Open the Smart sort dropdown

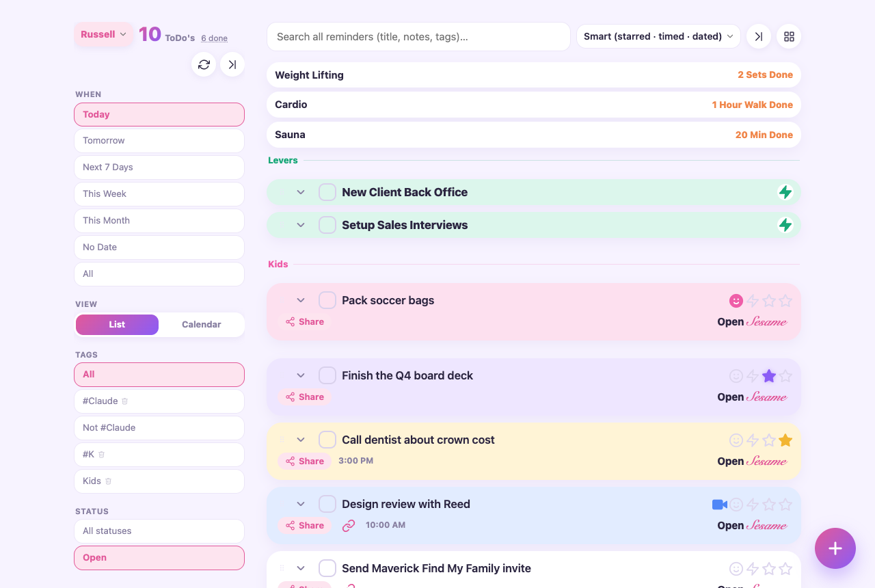[x=658, y=36]
